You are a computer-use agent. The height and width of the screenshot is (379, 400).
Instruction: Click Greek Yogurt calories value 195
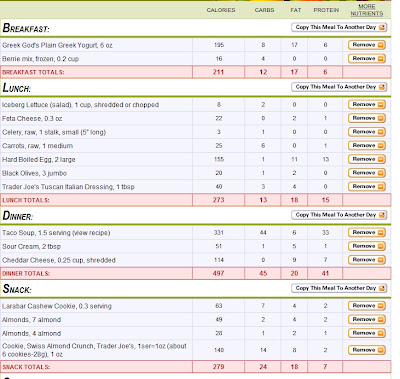tap(219, 45)
